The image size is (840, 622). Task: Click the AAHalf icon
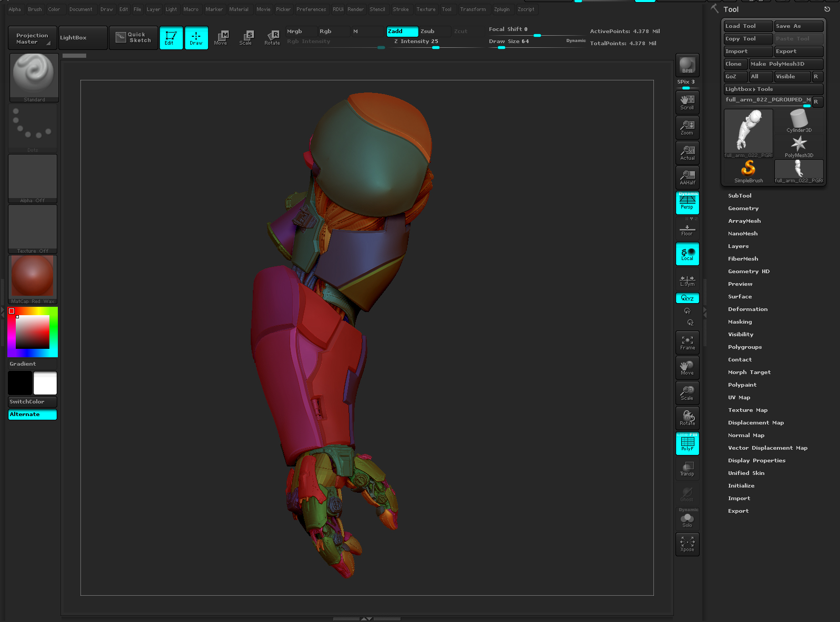click(687, 178)
